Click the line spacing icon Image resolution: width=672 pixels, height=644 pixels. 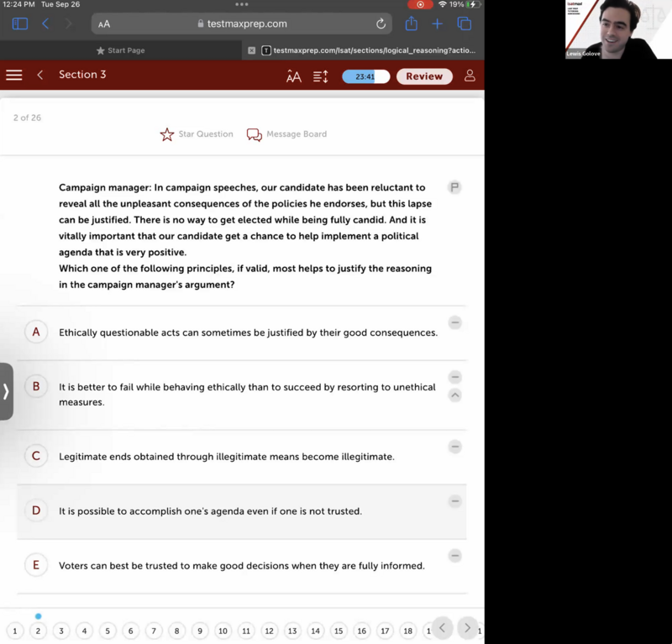tap(320, 76)
